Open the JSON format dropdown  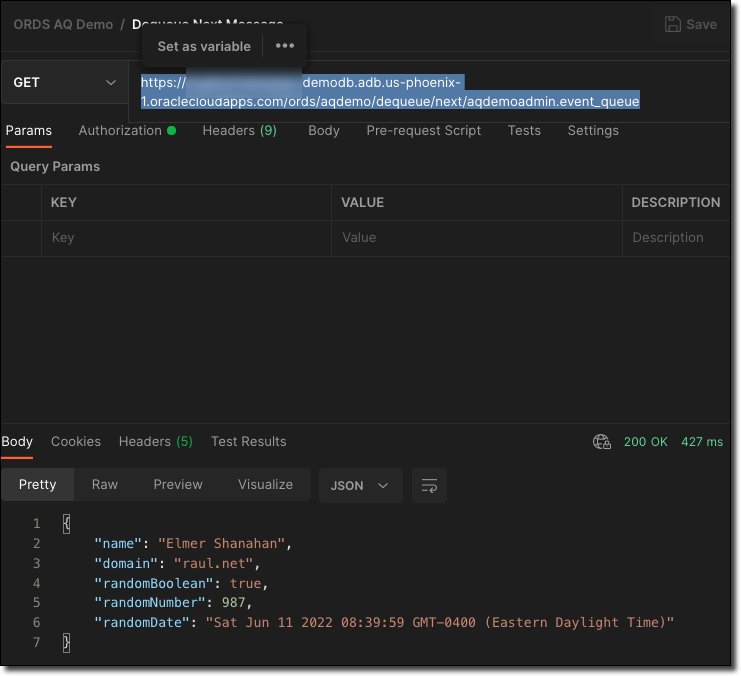pyautogui.click(x=360, y=485)
